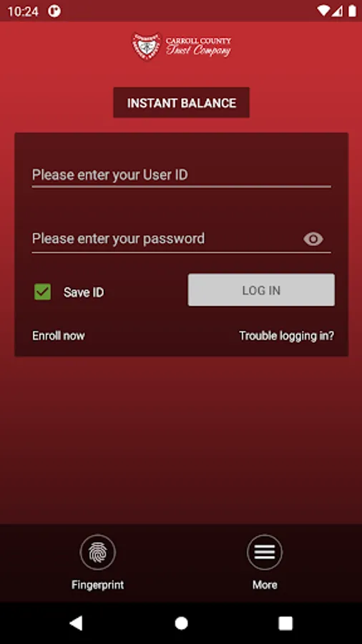Image resolution: width=362 pixels, height=644 pixels.
Task: Tap the circular notification icon beside clock
Action: [54, 11]
